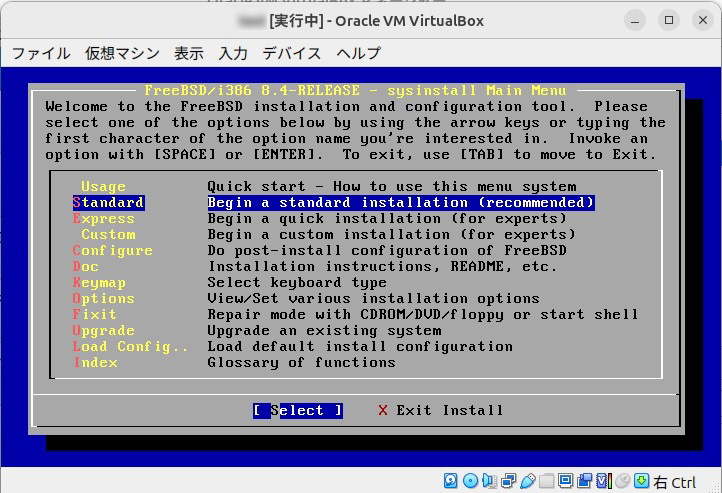Close the VirtualBox VM window
This screenshot has width=722, height=493.
coord(703,21)
